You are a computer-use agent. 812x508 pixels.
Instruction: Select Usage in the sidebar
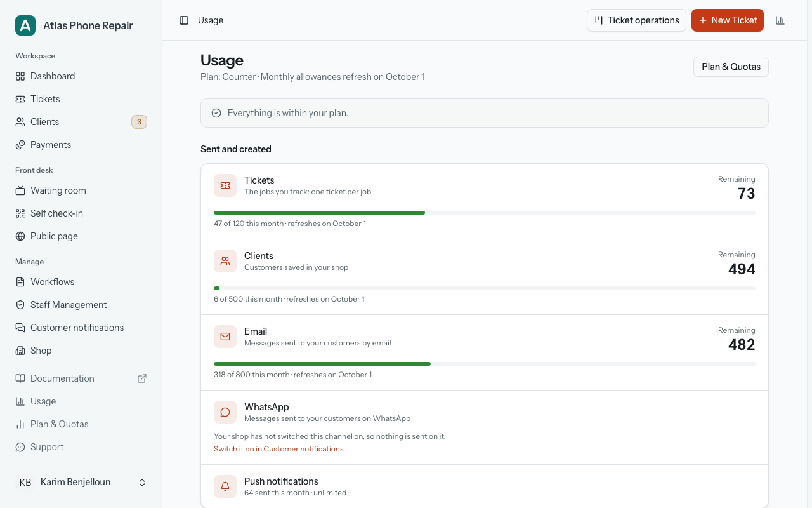point(81,401)
